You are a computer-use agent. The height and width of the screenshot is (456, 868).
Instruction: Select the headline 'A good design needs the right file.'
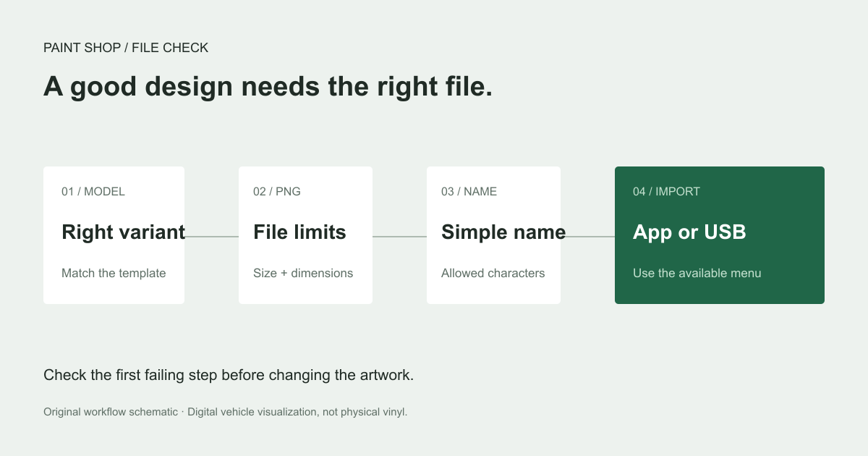268,86
